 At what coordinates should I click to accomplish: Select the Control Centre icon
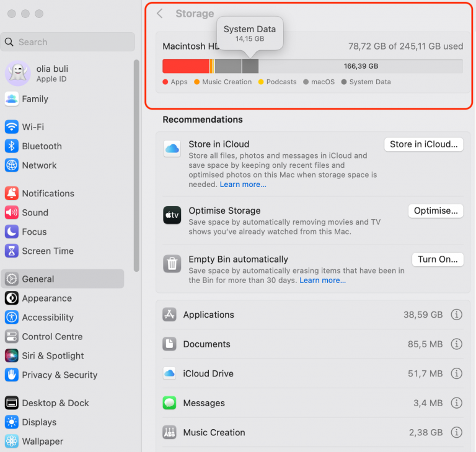(12, 336)
